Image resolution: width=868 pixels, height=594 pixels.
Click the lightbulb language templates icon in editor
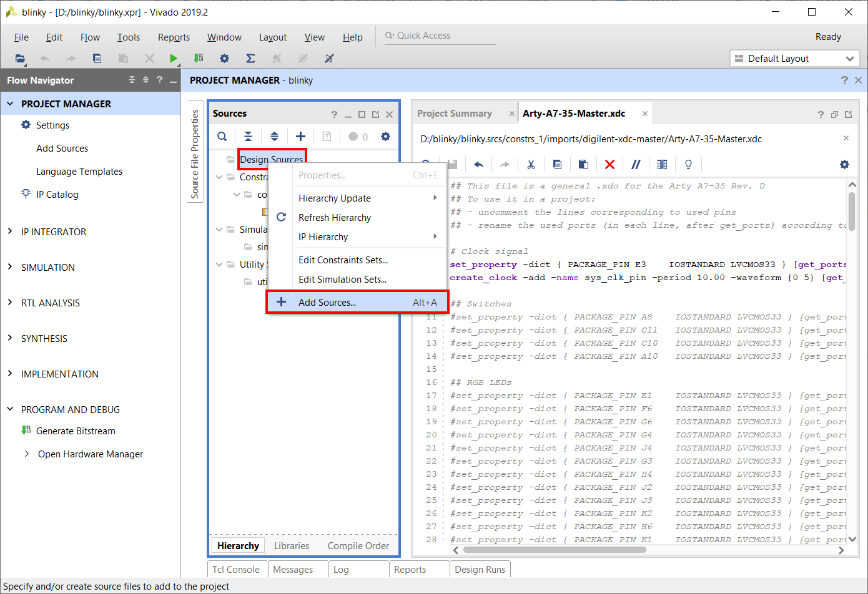pos(688,164)
